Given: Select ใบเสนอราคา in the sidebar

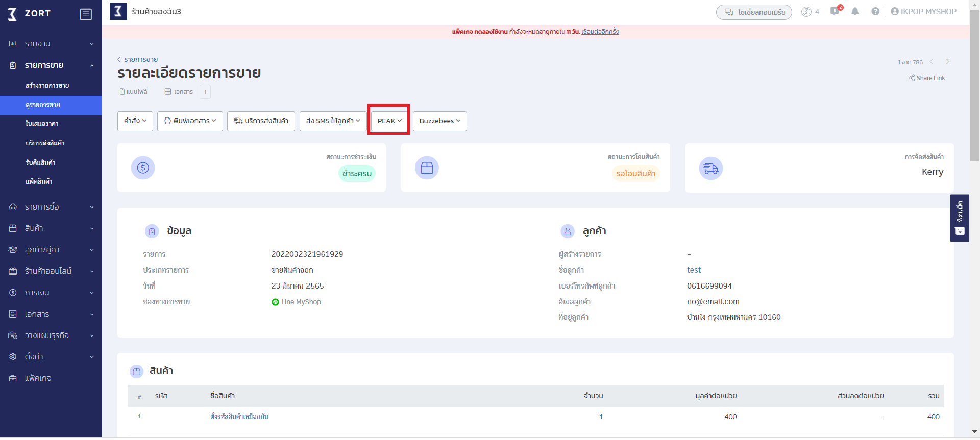Looking at the screenshot, I should pos(42,124).
